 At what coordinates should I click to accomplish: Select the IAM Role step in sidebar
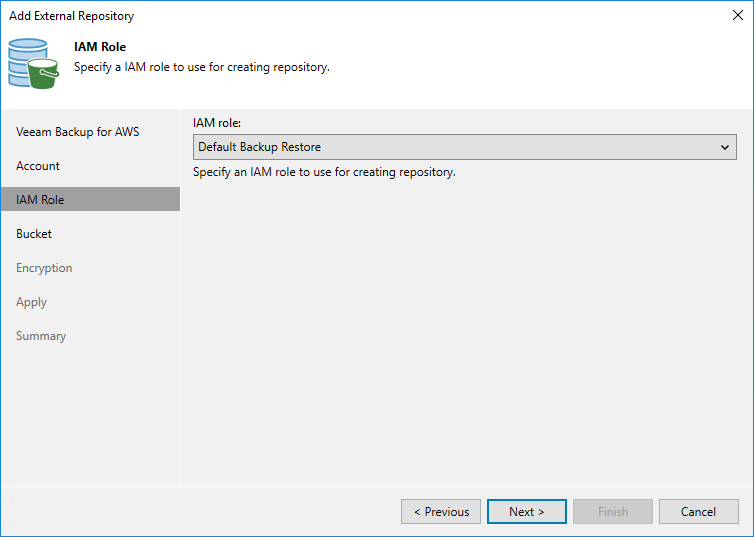point(40,200)
